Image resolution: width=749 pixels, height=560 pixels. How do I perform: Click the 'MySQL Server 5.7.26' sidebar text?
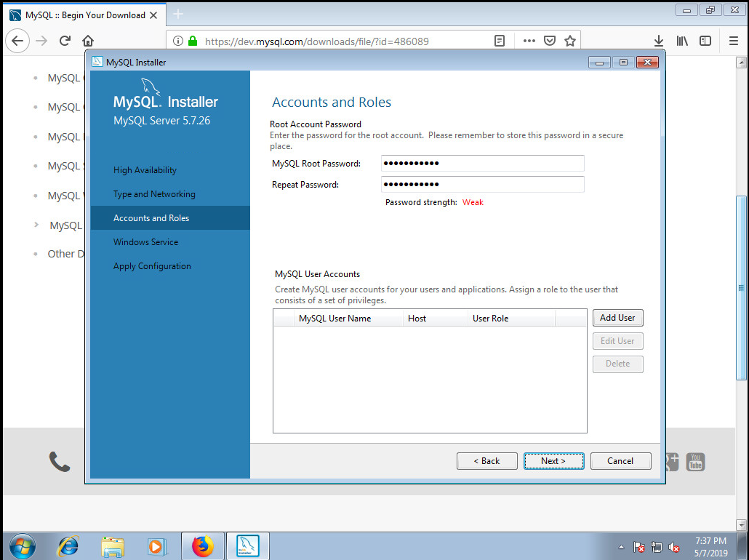[x=161, y=121]
